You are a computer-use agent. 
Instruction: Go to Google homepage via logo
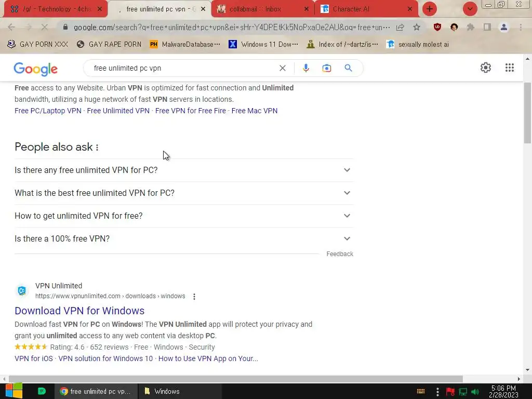[x=36, y=69]
